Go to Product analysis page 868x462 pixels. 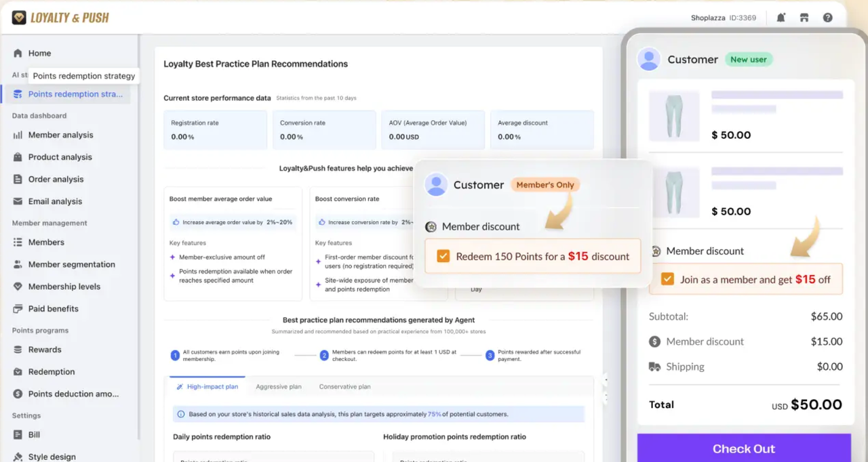click(60, 157)
